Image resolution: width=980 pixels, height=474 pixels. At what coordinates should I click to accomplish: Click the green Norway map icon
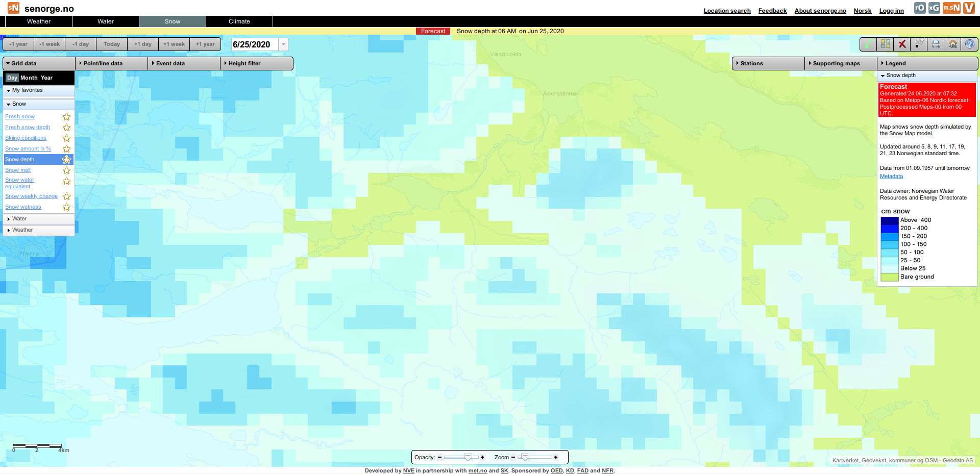(868, 44)
